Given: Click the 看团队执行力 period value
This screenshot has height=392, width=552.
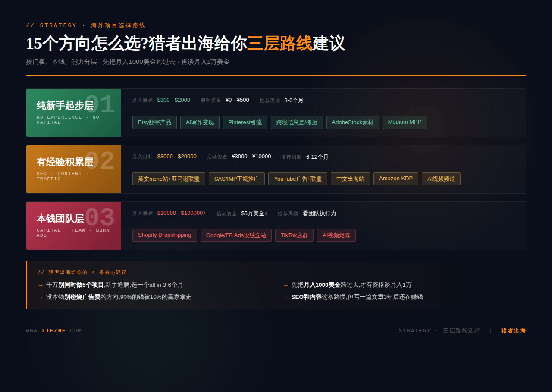Looking at the screenshot, I should pyautogui.click(x=320, y=213).
